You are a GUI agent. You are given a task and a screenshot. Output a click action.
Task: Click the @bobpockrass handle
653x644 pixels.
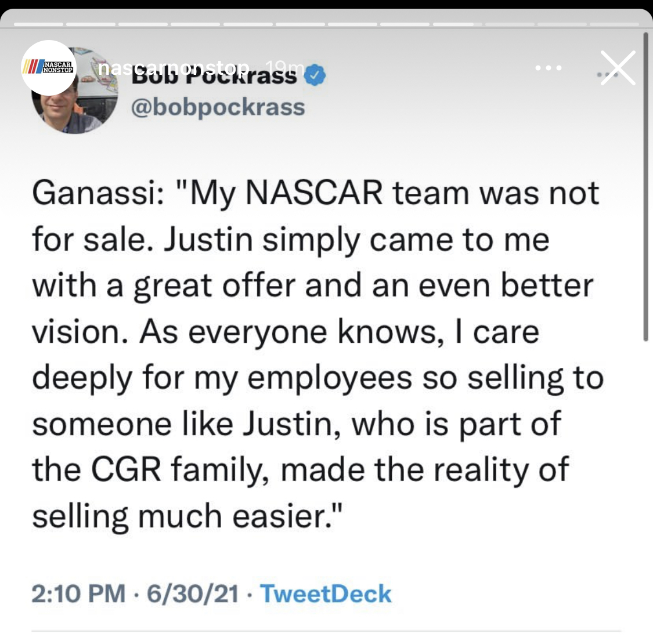click(218, 107)
